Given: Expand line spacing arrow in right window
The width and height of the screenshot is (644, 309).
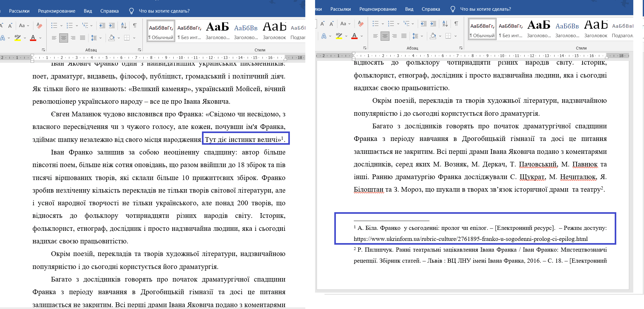Looking at the screenshot, I should (x=422, y=36).
